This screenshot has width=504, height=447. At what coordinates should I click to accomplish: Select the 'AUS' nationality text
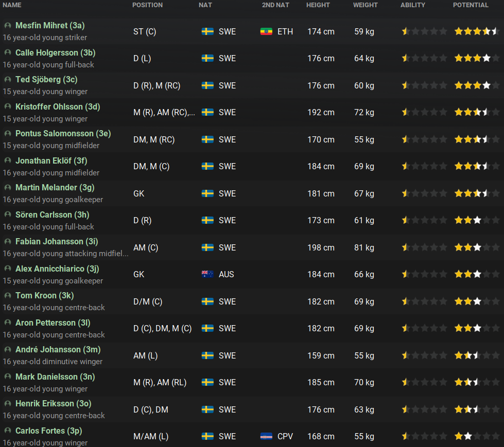click(227, 274)
